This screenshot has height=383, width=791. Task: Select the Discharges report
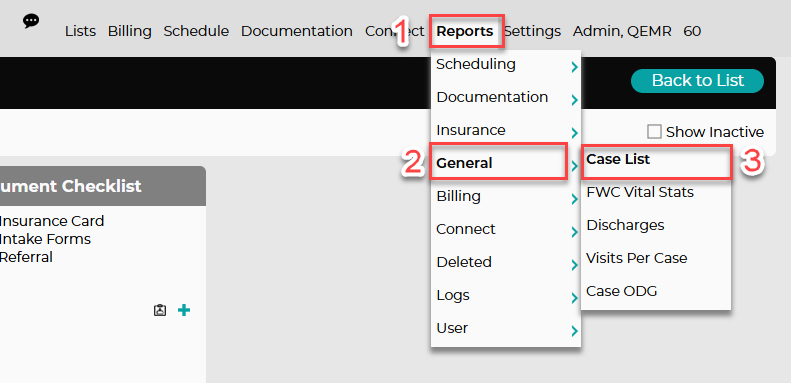coord(625,225)
